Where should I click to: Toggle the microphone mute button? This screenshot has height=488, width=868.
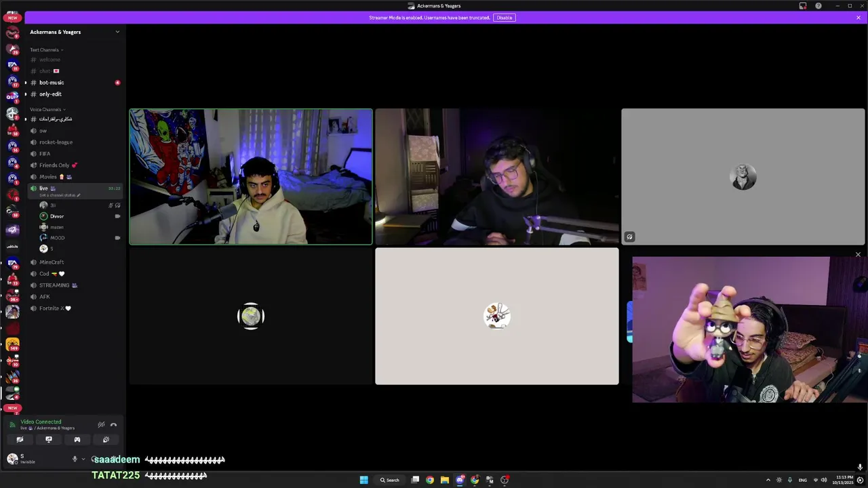75,459
